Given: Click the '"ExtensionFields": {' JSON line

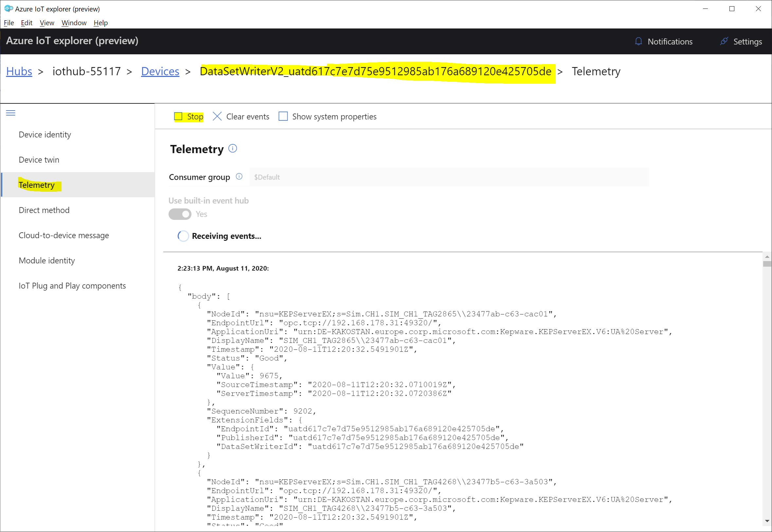Looking at the screenshot, I should [x=254, y=420].
